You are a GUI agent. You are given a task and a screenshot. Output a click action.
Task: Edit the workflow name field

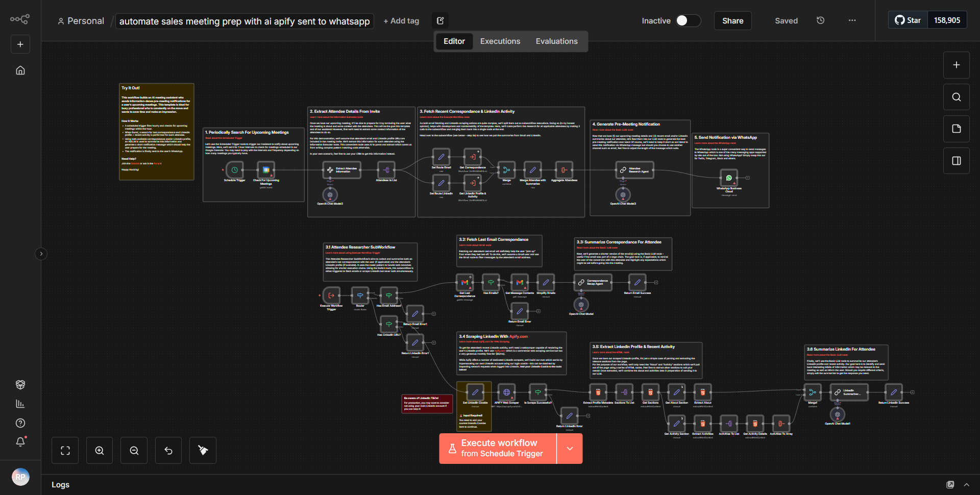[244, 21]
